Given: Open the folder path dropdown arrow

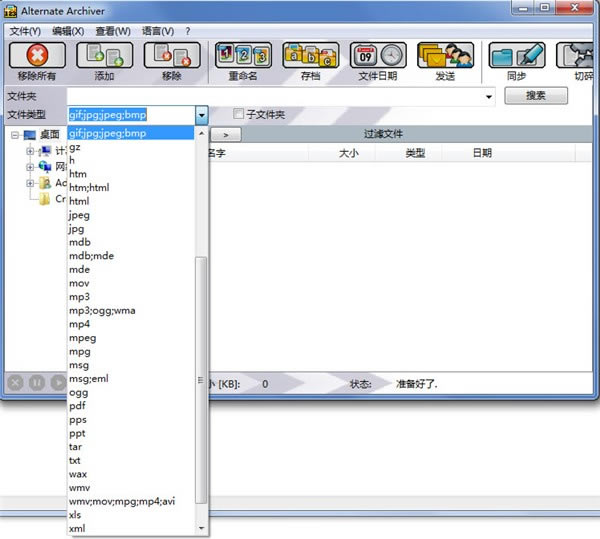Looking at the screenshot, I should tap(489, 97).
